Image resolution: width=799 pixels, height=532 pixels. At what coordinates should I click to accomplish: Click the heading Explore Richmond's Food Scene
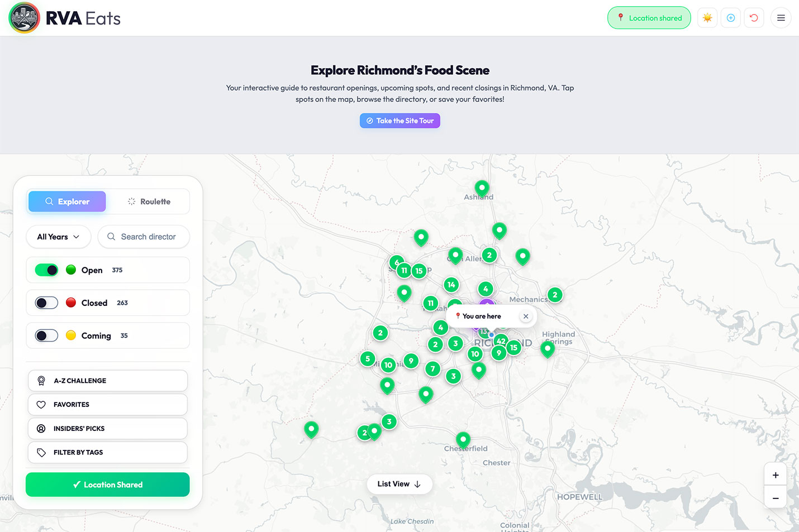pyautogui.click(x=400, y=70)
